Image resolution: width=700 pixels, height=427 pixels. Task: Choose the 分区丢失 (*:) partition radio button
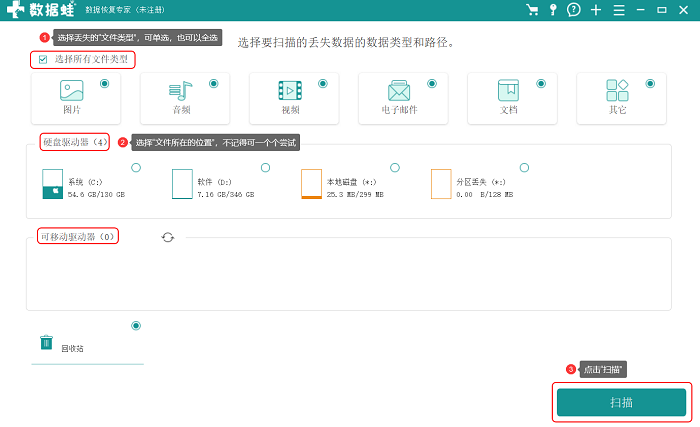525,167
